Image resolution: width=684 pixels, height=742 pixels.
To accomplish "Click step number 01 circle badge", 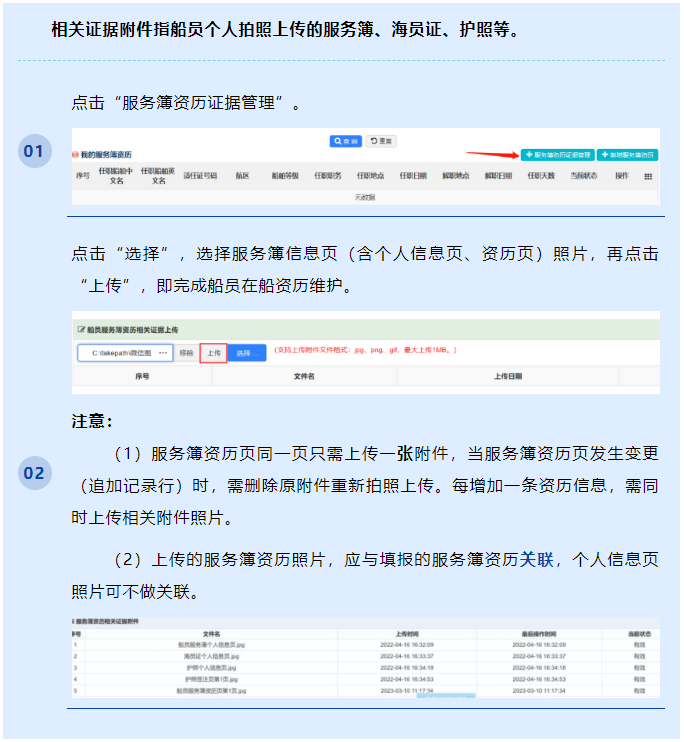I will point(34,151).
